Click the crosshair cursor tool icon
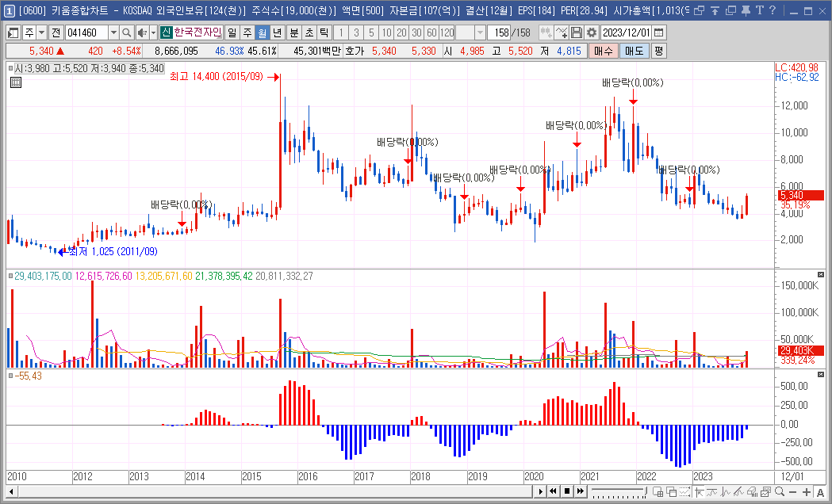832x504 pixels. (700, 492)
